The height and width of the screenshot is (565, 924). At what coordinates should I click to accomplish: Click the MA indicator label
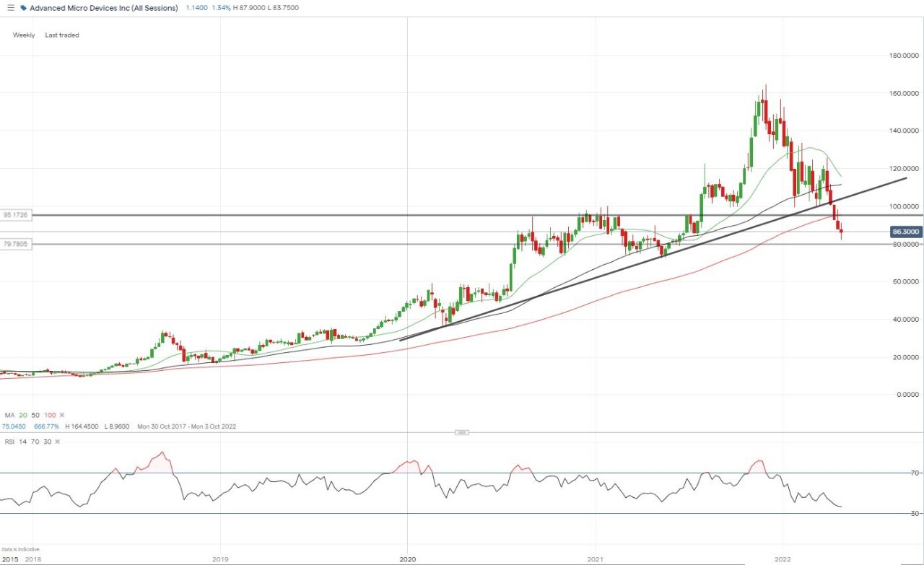(x=10, y=416)
